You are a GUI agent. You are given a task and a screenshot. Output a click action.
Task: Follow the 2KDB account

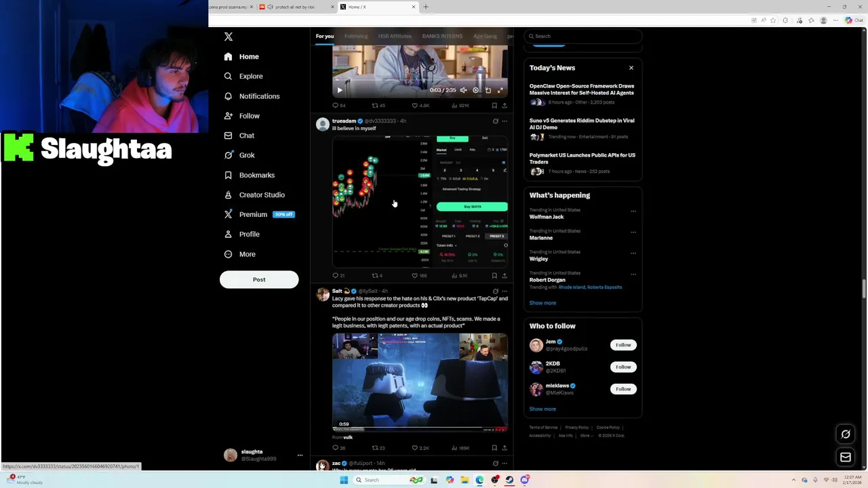(x=623, y=367)
